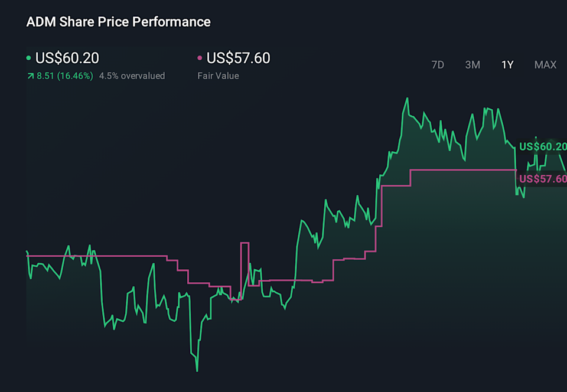
Task: Click the US$57.60 Fair Value label
Action: [237, 58]
